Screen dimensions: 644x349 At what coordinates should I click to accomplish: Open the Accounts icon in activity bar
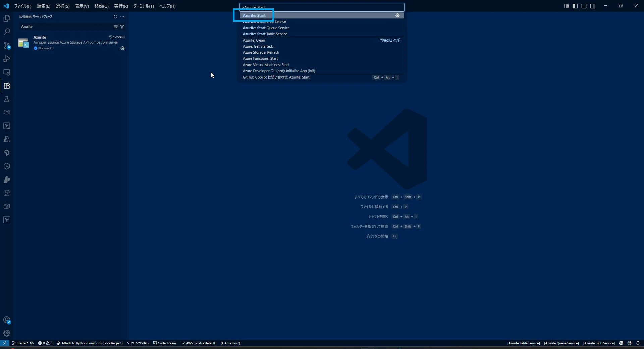tap(7, 320)
